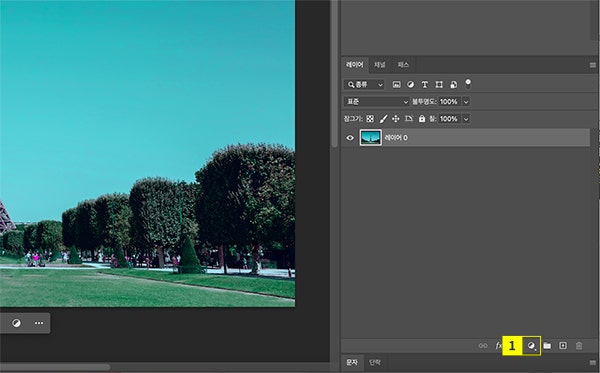Click the three-dots more options button
This screenshot has width=600, height=373.
click(39, 323)
